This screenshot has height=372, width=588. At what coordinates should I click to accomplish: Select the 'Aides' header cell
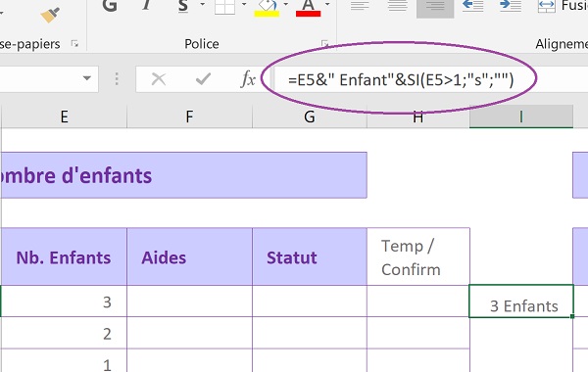[189, 257]
